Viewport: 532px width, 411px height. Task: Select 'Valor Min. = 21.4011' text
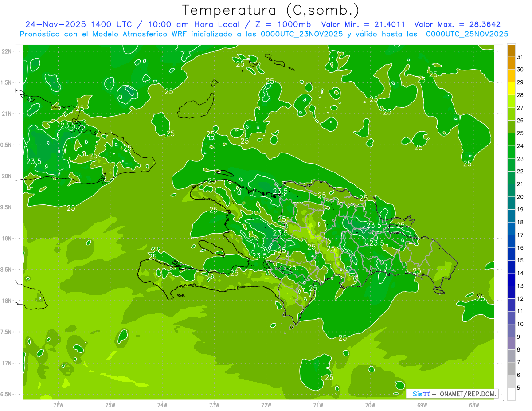363,24
